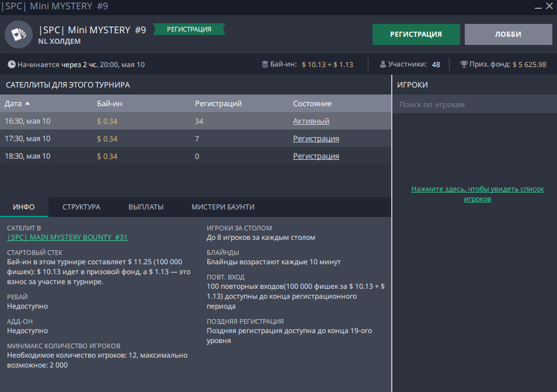Click the coin stack buy-in icon

click(x=265, y=65)
